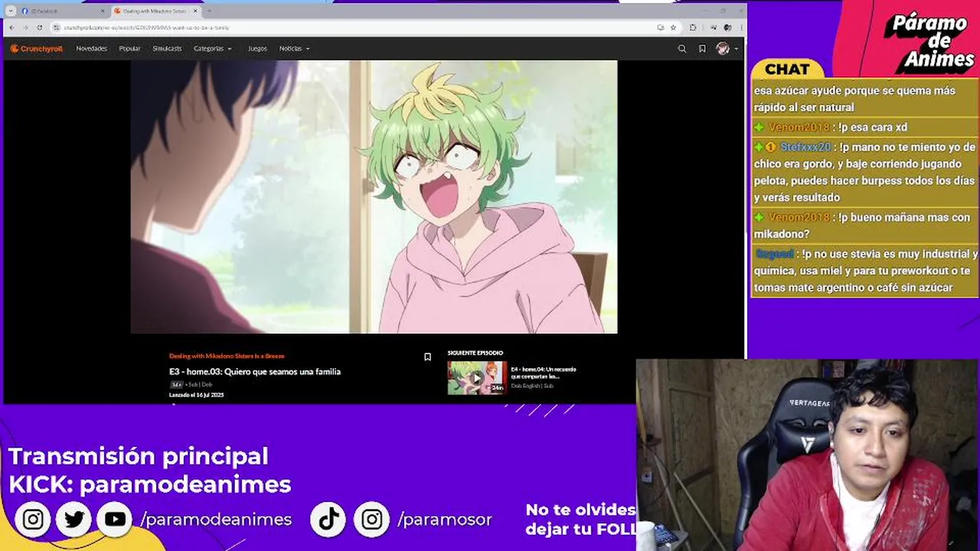Open the Popular menu item
The width and height of the screenshot is (980, 551).
(129, 48)
